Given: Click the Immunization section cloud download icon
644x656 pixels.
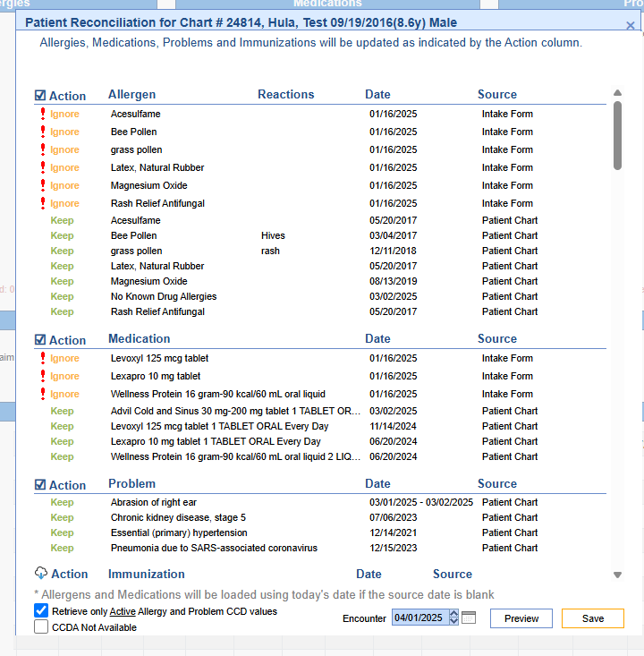Looking at the screenshot, I should (x=41, y=573).
